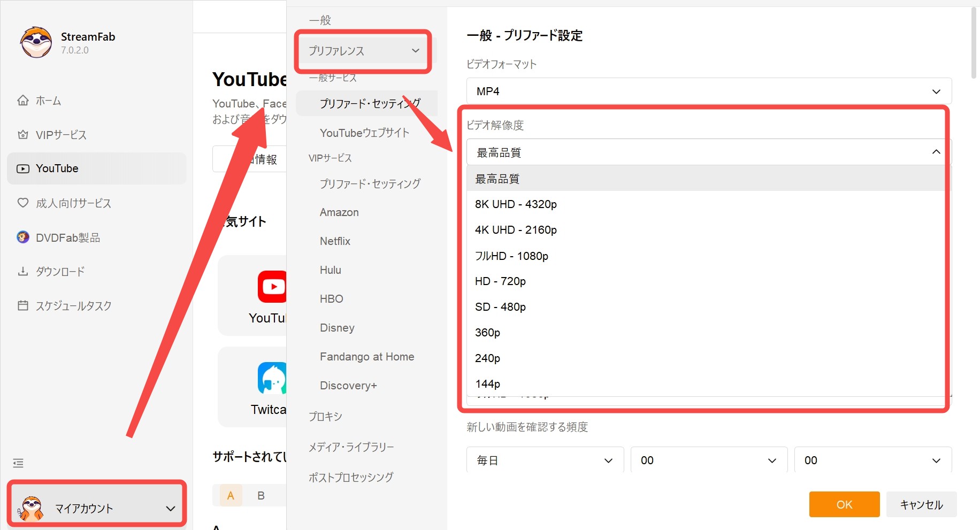Open スケジュールタスク in the sidebar
This screenshot has height=530, width=980.
96,305
